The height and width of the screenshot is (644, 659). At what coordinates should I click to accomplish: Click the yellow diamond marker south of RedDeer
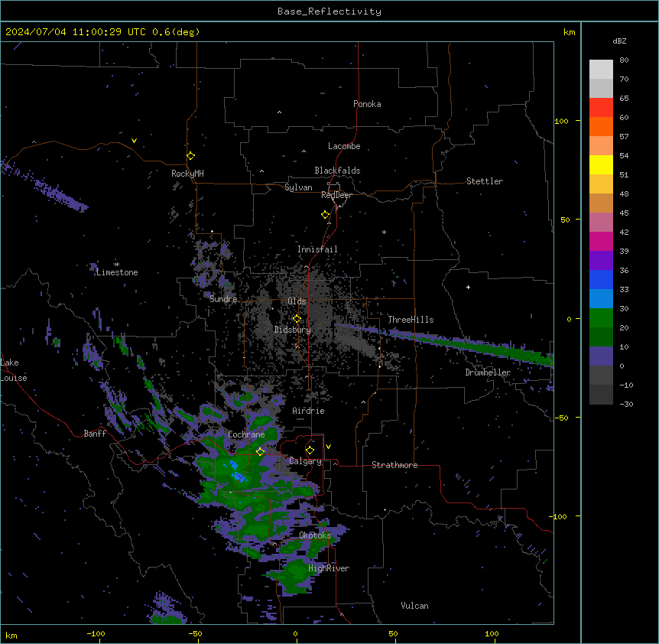tap(325, 215)
